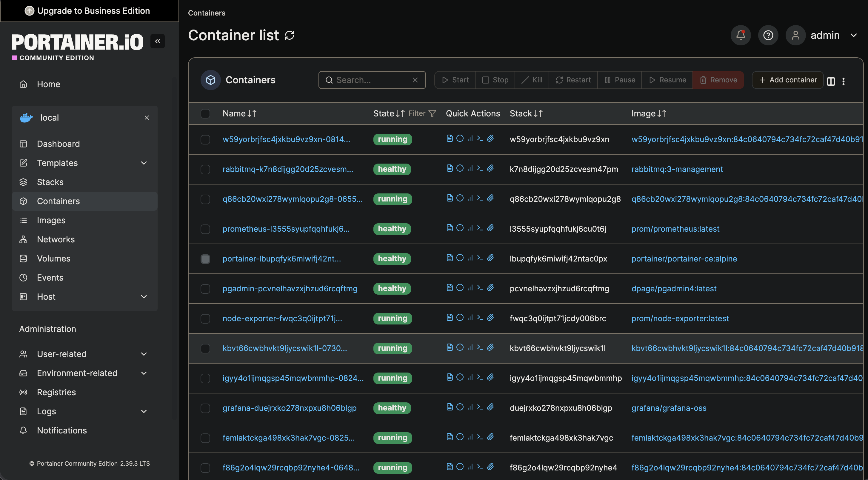Expand the Host sidebar section
The height and width of the screenshot is (480, 868).
tap(144, 297)
